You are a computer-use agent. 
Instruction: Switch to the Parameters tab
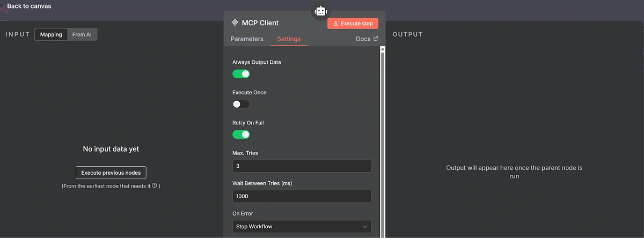tap(247, 39)
